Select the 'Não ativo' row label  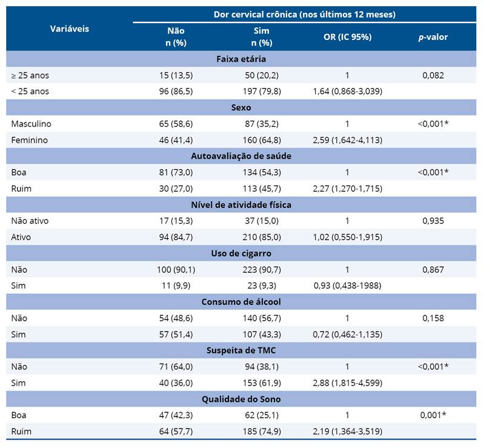30,221
